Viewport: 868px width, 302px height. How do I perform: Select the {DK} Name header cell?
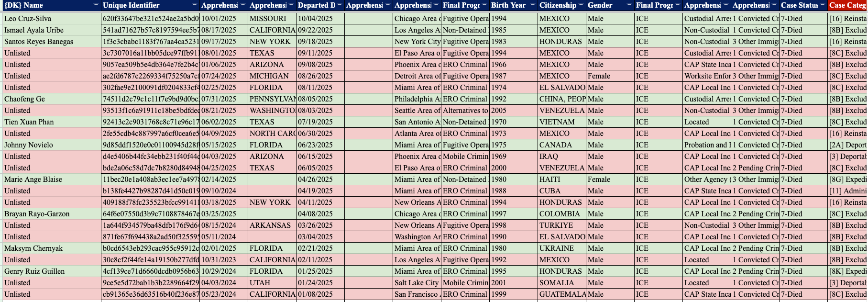52,5
